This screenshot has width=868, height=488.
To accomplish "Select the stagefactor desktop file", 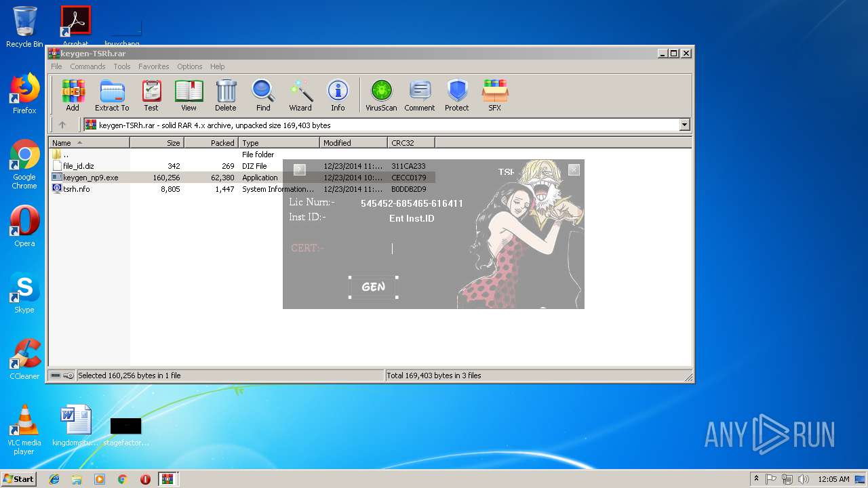I will pyautogui.click(x=126, y=431).
